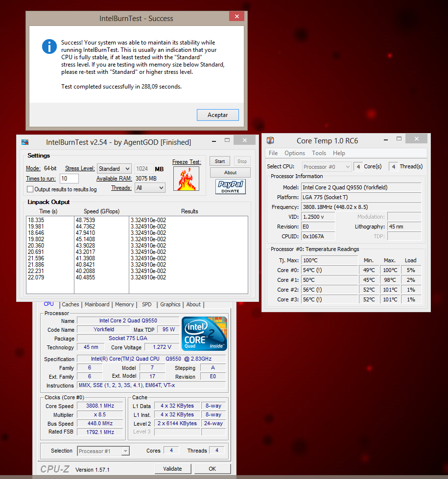Enable Output results to results.log checkbox
Image resolution: width=448 pixels, height=479 pixels.
pos(30,189)
